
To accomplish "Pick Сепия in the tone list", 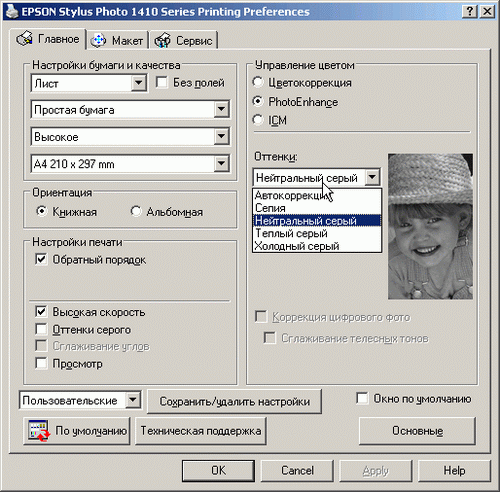I will pos(317,208).
